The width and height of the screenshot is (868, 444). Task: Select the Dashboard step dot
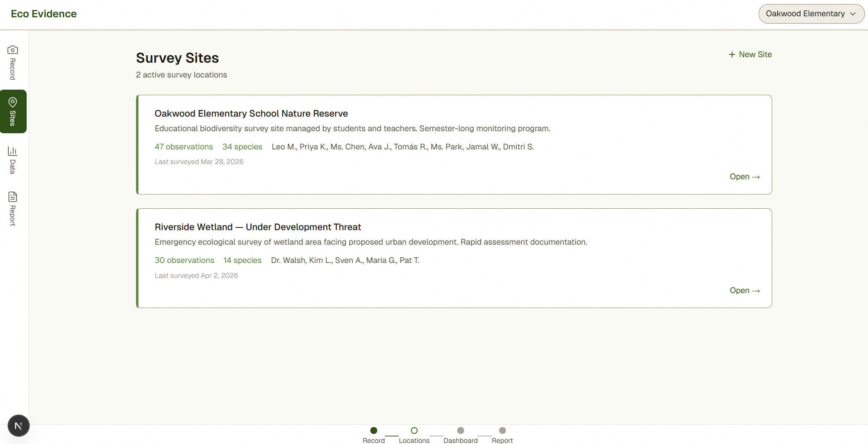(460, 431)
